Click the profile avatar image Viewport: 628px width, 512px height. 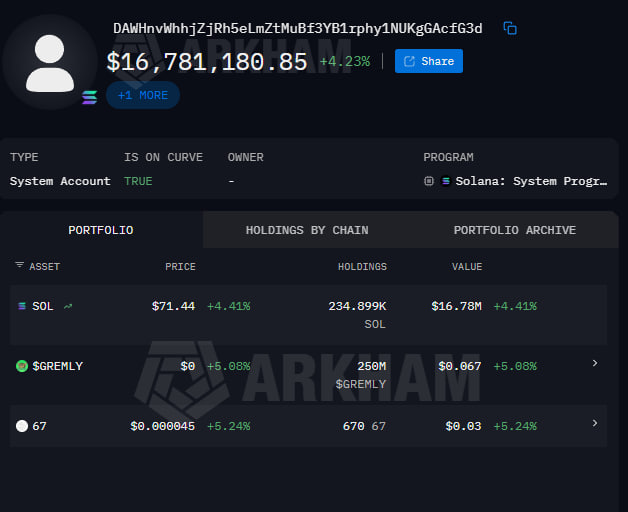50,63
